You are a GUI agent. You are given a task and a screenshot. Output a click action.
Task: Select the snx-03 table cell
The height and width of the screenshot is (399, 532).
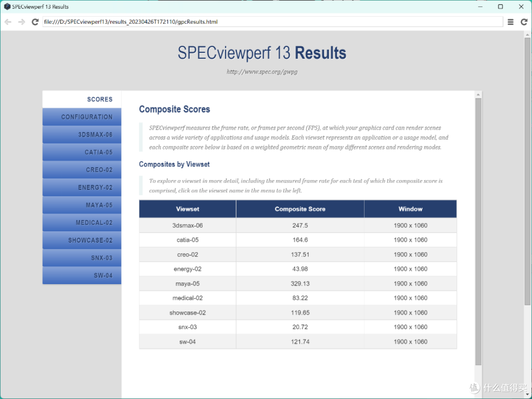click(188, 327)
